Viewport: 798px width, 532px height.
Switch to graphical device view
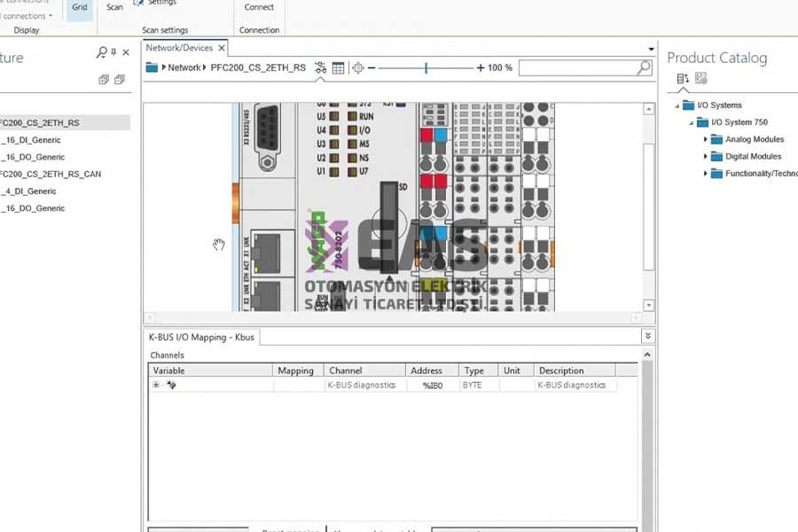pos(320,67)
